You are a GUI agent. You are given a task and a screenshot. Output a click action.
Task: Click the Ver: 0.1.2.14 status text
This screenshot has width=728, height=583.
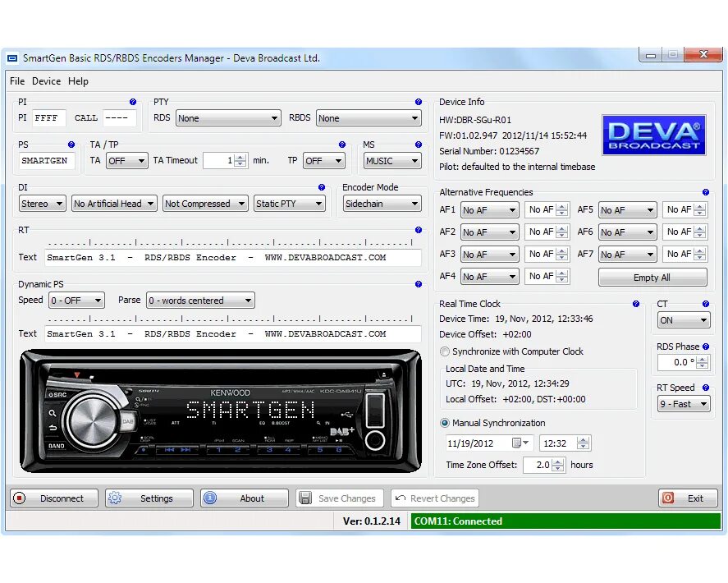click(372, 521)
